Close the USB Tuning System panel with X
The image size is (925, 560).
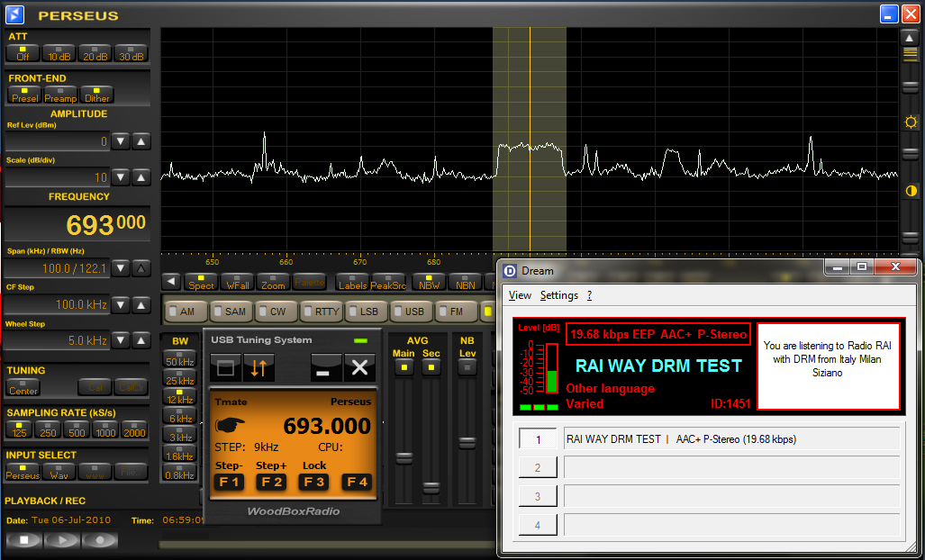pyautogui.click(x=360, y=368)
